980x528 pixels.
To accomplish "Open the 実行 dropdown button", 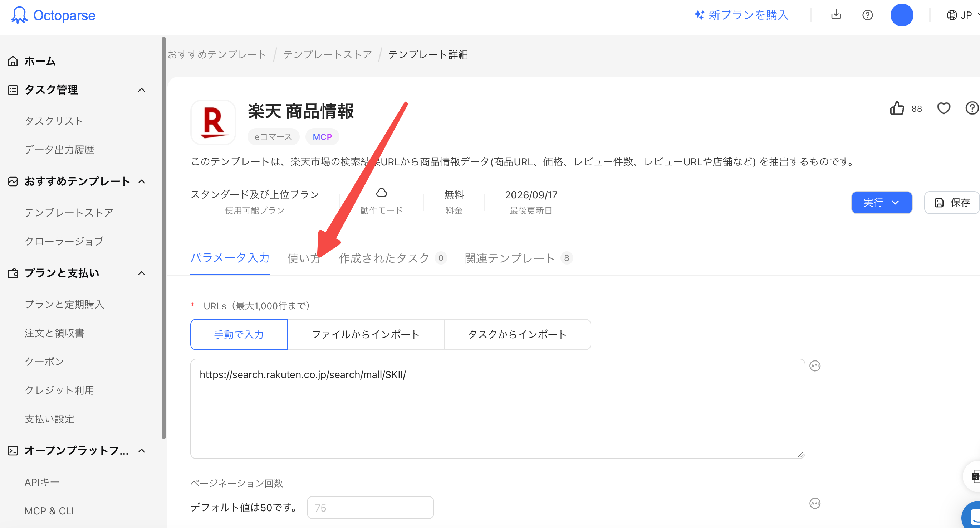I will coord(882,203).
